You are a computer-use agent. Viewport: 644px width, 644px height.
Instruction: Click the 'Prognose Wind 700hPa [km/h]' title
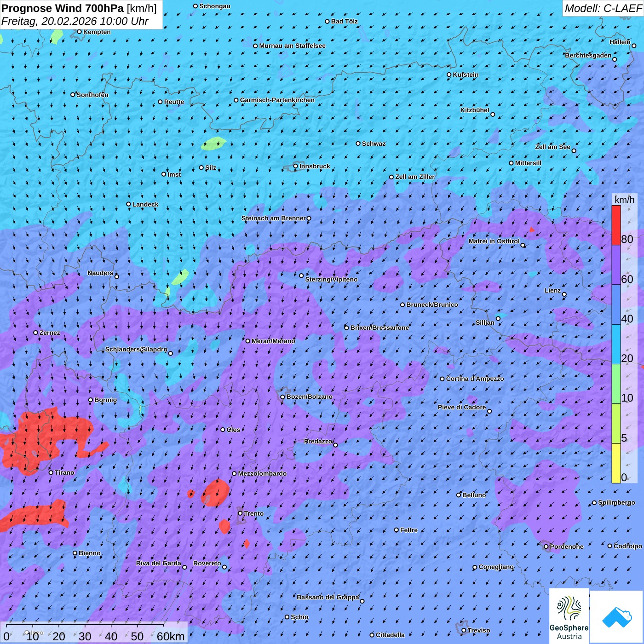79,8
